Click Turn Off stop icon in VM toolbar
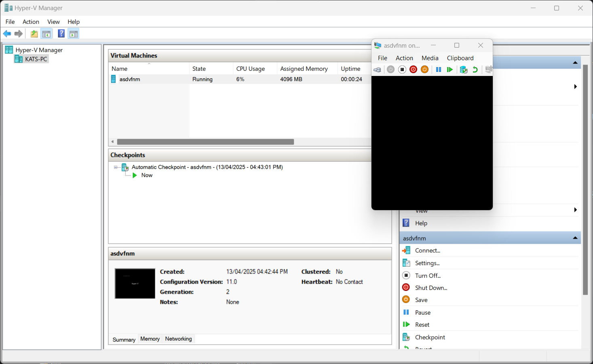The image size is (593, 364). (402, 69)
